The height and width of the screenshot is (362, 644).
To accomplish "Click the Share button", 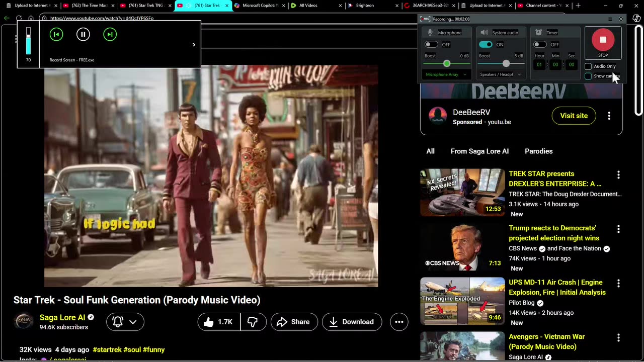I will 293,322.
